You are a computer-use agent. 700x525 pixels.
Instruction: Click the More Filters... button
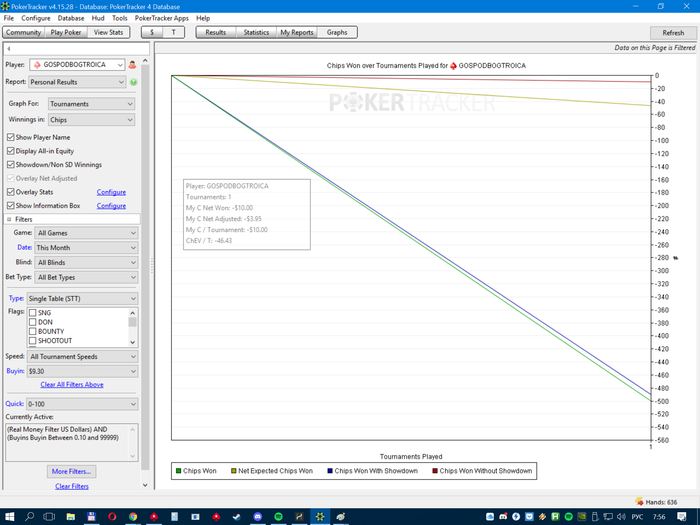click(71, 471)
